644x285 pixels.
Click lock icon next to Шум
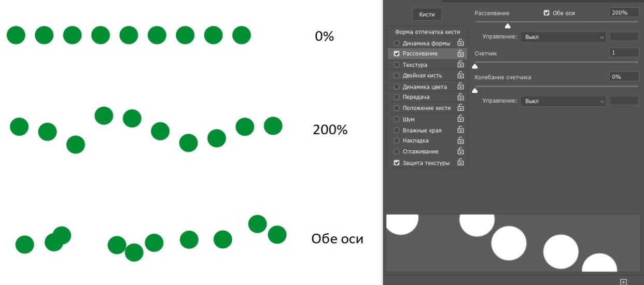click(x=460, y=119)
